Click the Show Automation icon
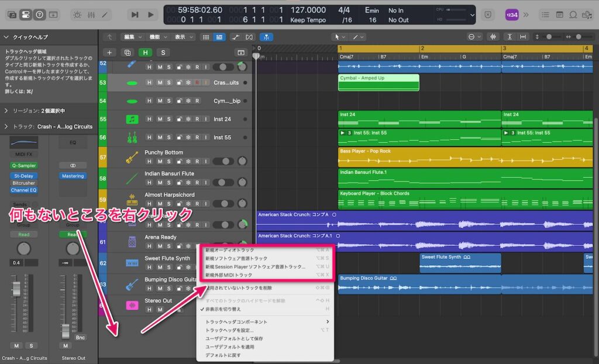Screen dimensions: 599x364 pos(235,37)
